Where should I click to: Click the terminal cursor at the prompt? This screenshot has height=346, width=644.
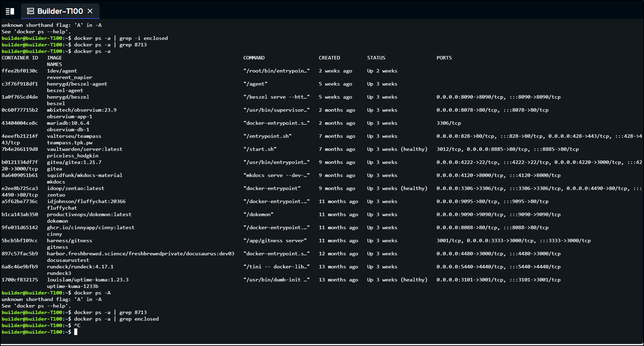coord(76,332)
